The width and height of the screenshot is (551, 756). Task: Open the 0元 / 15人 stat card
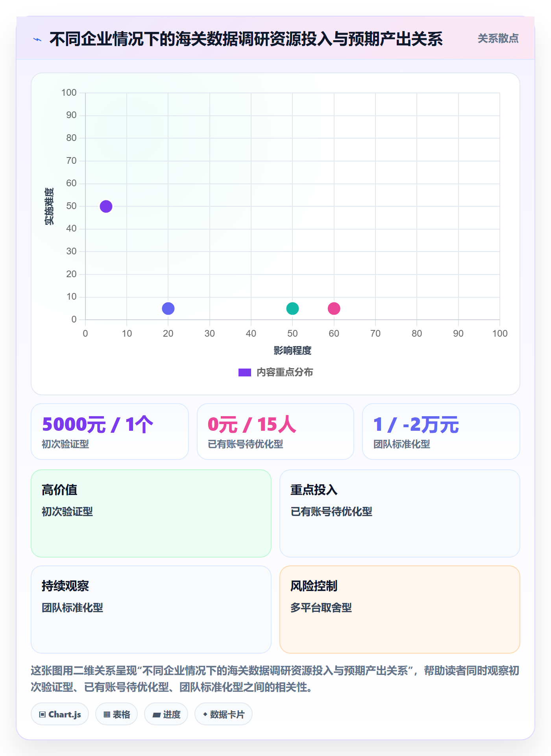[x=275, y=432]
